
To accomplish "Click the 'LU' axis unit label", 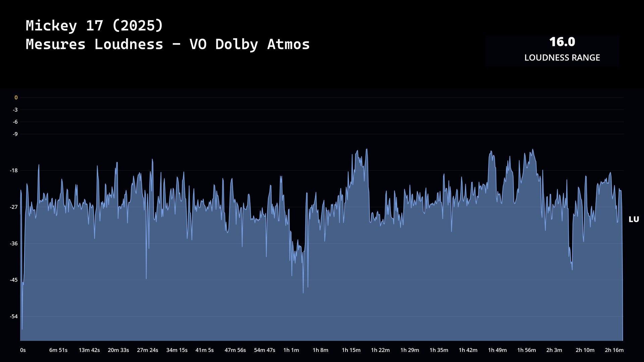I will point(634,220).
